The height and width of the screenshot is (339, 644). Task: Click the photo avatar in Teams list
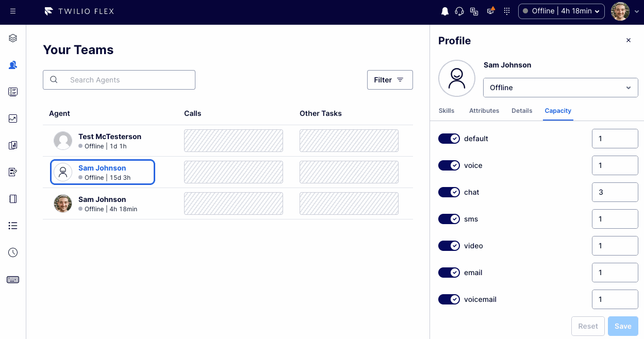click(63, 204)
